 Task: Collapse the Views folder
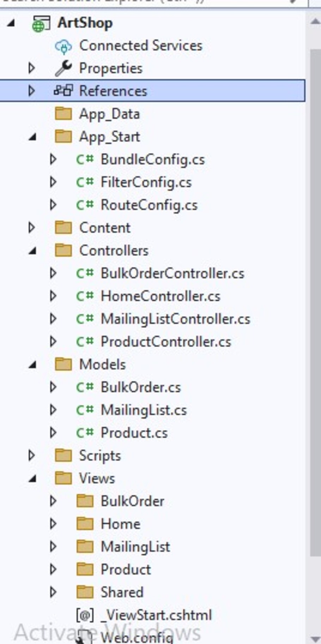pos(32,478)
